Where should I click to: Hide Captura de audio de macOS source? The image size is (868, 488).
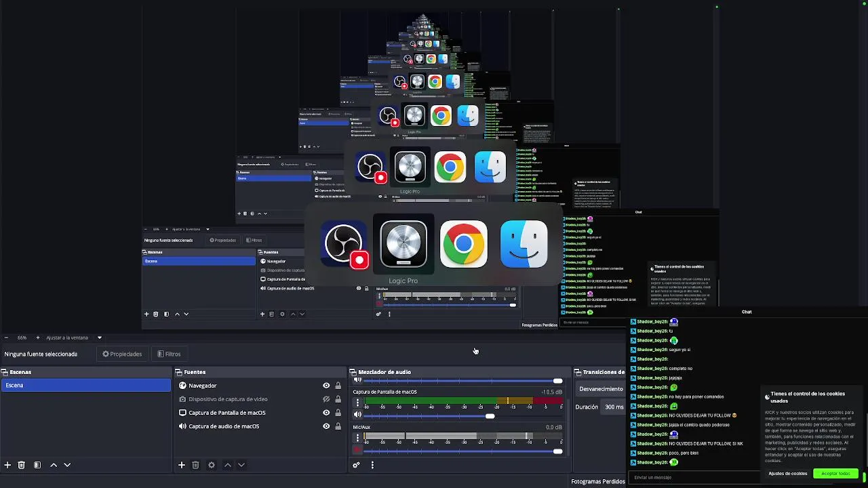(326, 426)
